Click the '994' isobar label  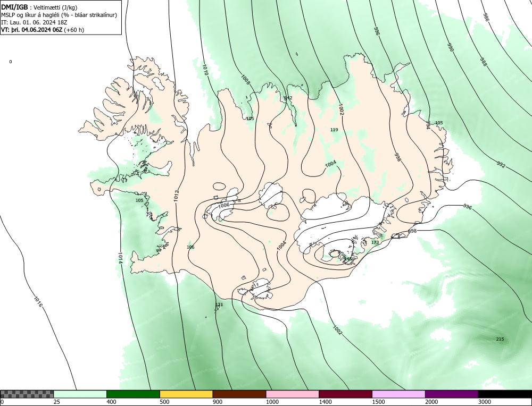click(x=428, y=125)
